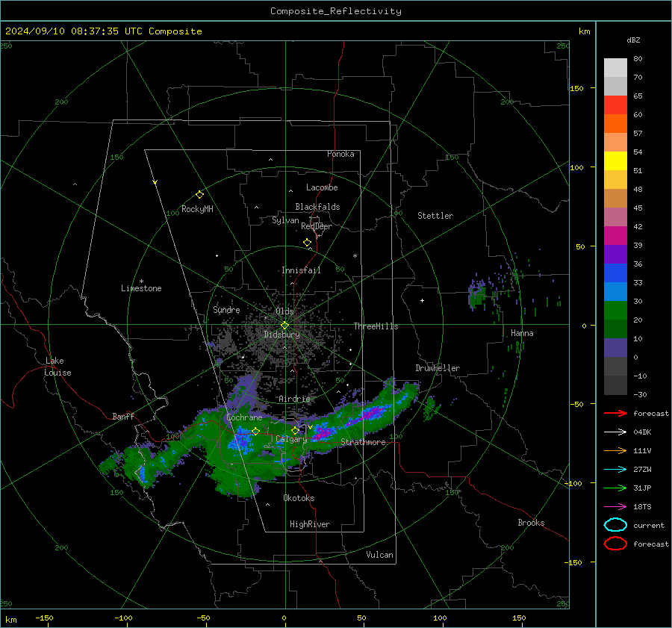The height and width of the screenshot is (628, 672).
Task: Click the green 31JP arrow legend icon
Action: click(x=615, y=488)
